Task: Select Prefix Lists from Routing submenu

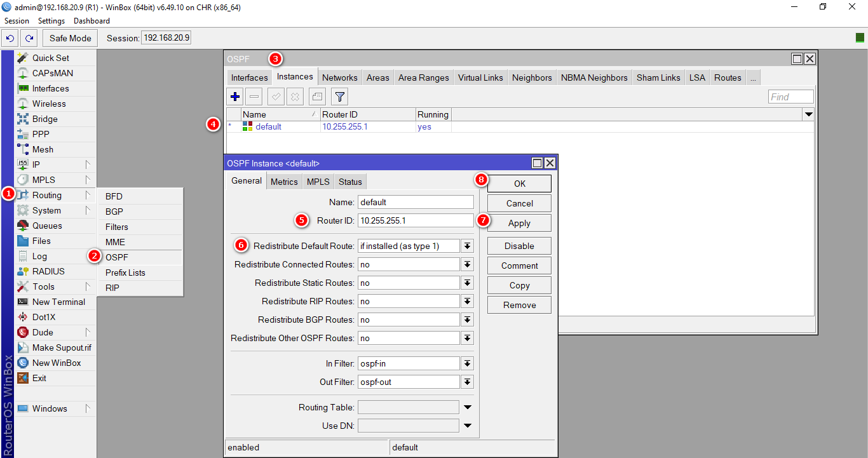Action: coord(140,273)
